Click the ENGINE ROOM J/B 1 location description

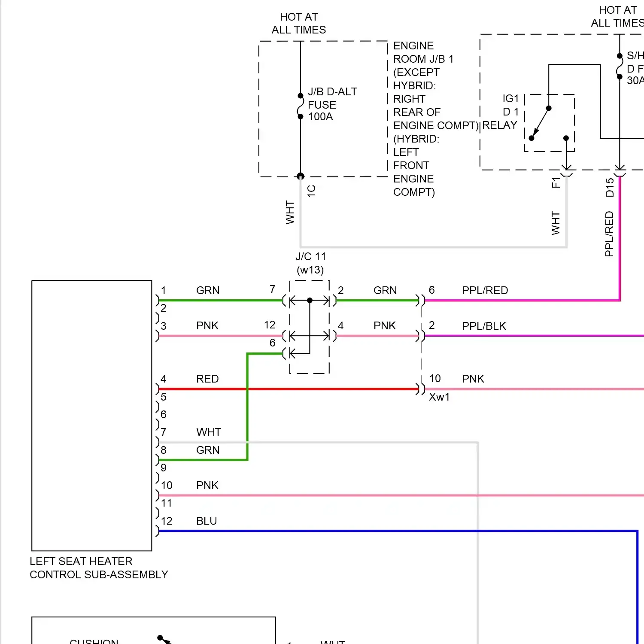coord(435,118)
